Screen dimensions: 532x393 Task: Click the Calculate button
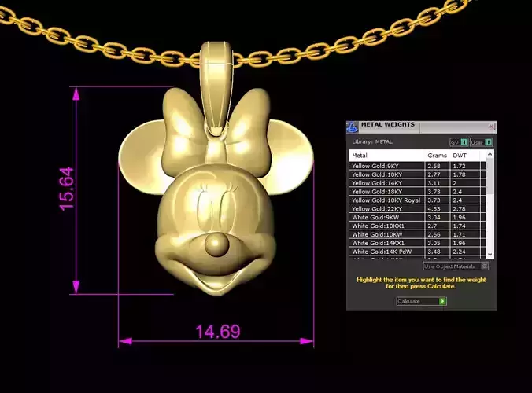click(x=421, y=301)
